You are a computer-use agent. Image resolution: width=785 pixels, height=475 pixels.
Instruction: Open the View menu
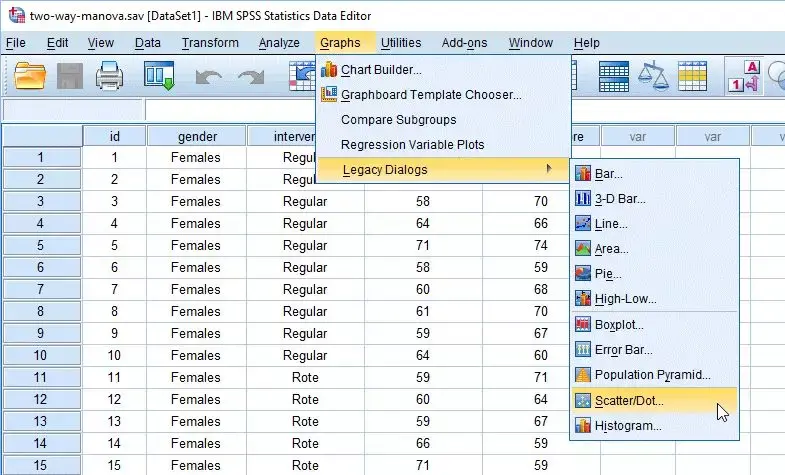(101, 43)
